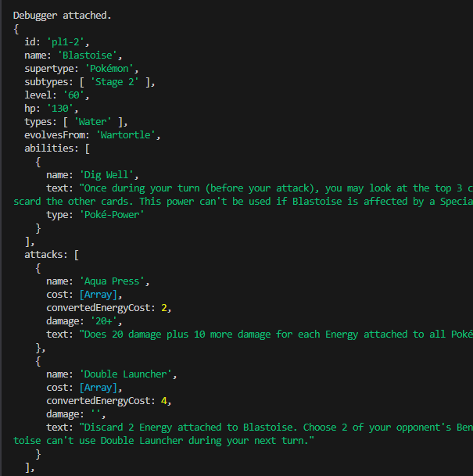Click the convertedEnergyCost value 4
Screen dimensions: 473x476
(x=164, y=400)
